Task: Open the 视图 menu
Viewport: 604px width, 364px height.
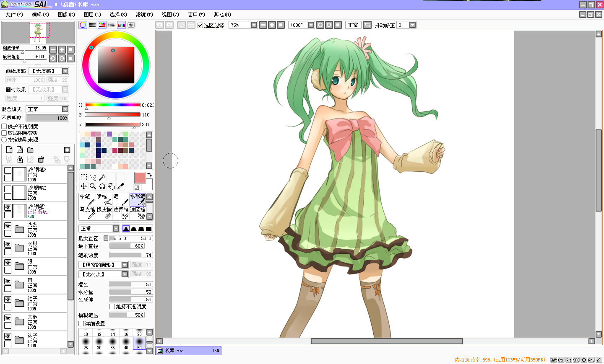Action: tap(170, 14)
